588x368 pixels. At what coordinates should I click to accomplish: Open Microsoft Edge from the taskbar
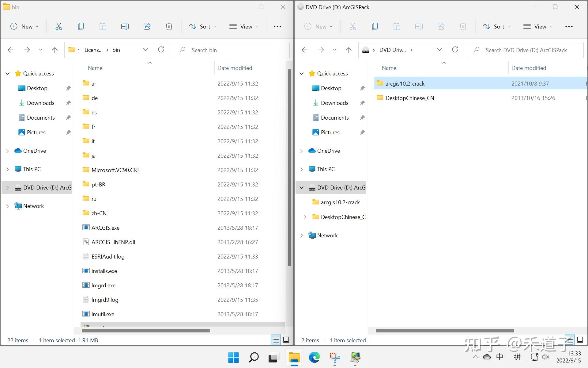click(314, 357)
